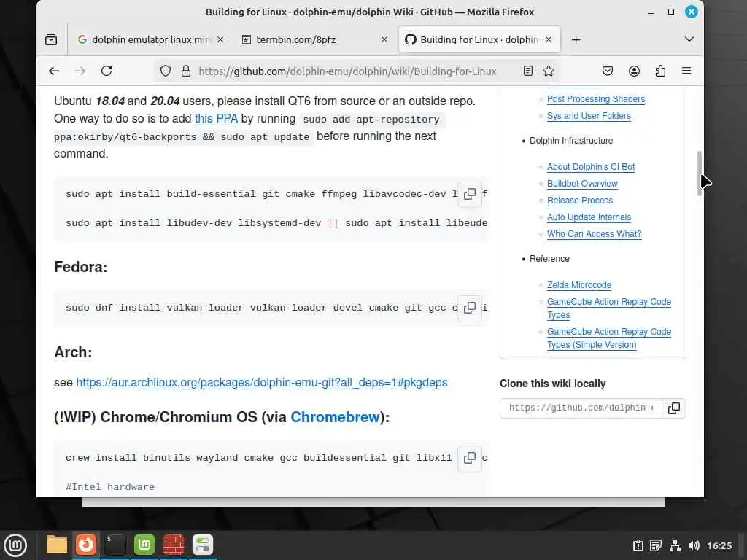Open the Chromebrew link

(335, 417)
